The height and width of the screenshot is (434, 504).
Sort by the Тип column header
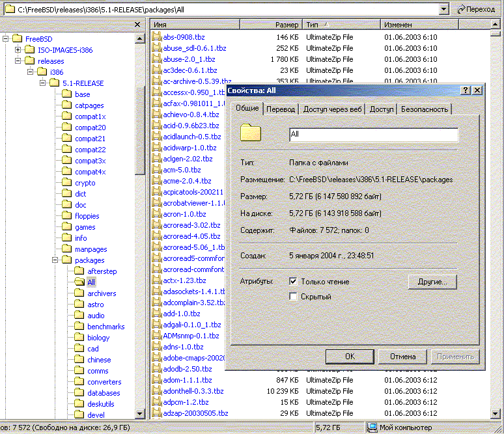tap(341, 25)
